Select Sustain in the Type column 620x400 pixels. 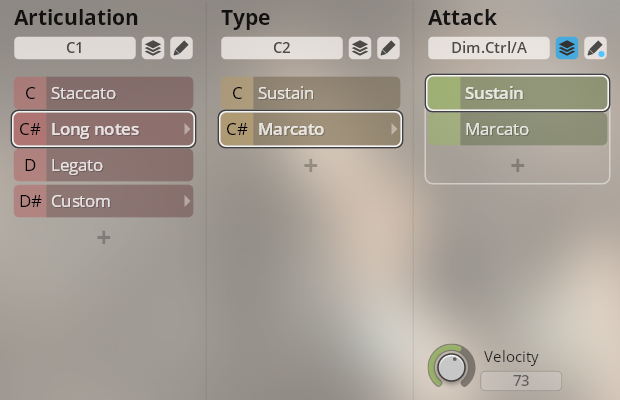coord(310,93)
